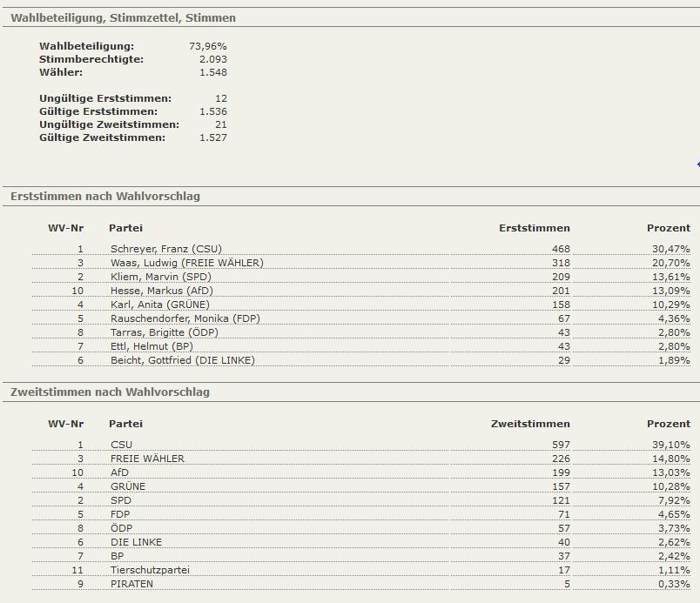Click AfD's second vote share "13,03%"

coord(671,472)
